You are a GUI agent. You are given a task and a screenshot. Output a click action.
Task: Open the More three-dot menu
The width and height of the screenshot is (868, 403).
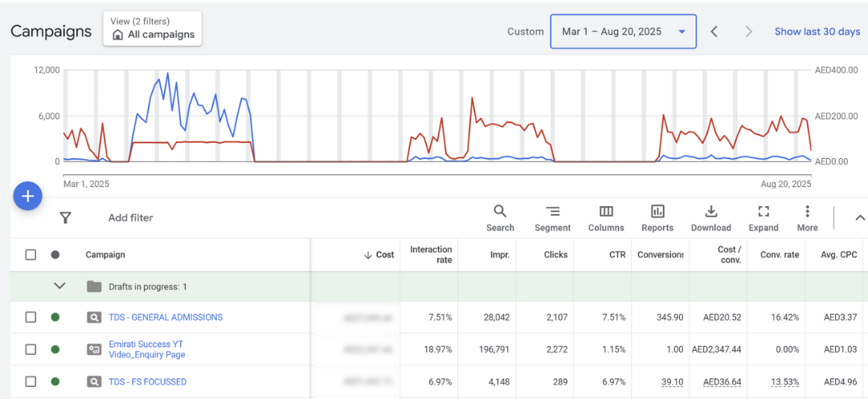tap(807, 212)
